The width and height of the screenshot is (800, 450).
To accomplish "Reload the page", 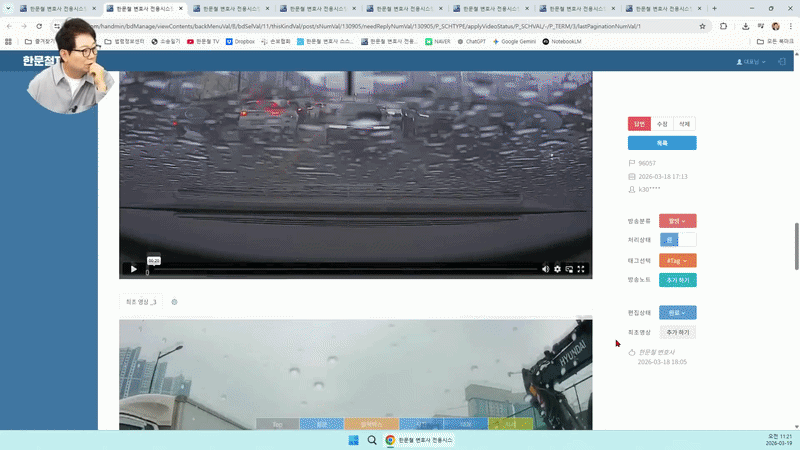I will click(x=39, y=26).
